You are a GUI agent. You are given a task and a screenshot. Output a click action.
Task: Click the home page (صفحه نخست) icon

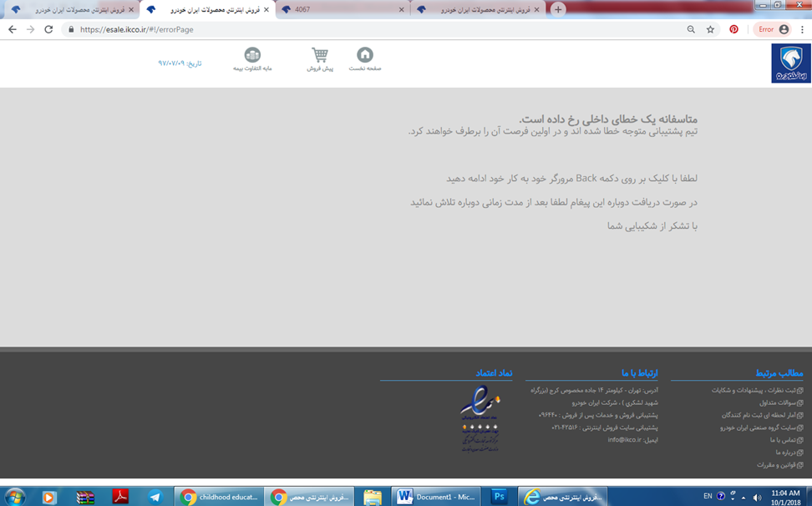365,56
